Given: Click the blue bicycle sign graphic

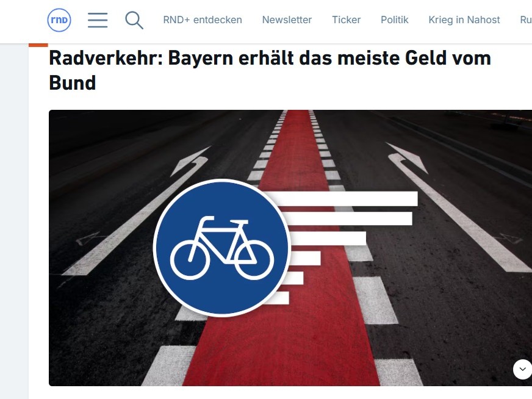Looking at the screenshot, I should (x=222, y=248).
